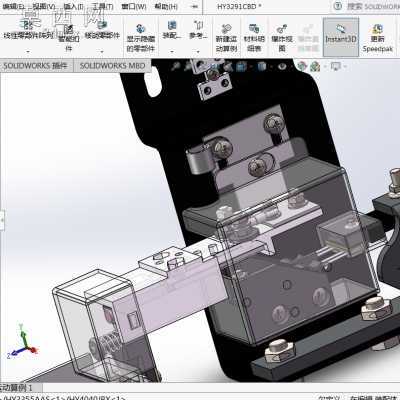Select the Move Component (移动零部件) tool
The image size is (400, 400).
(x=102, y=29)
